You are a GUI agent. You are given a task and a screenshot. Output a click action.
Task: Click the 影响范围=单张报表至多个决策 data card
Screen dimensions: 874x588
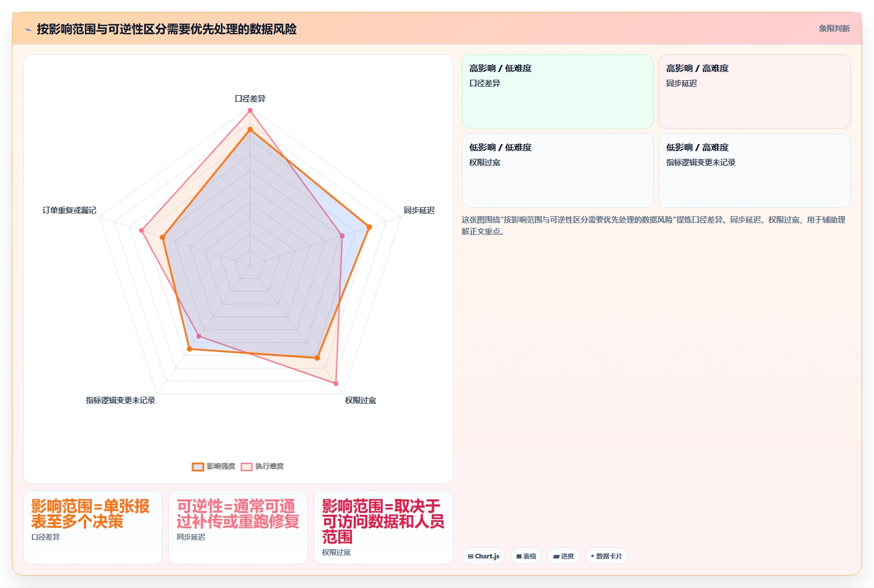click(93, 527)
